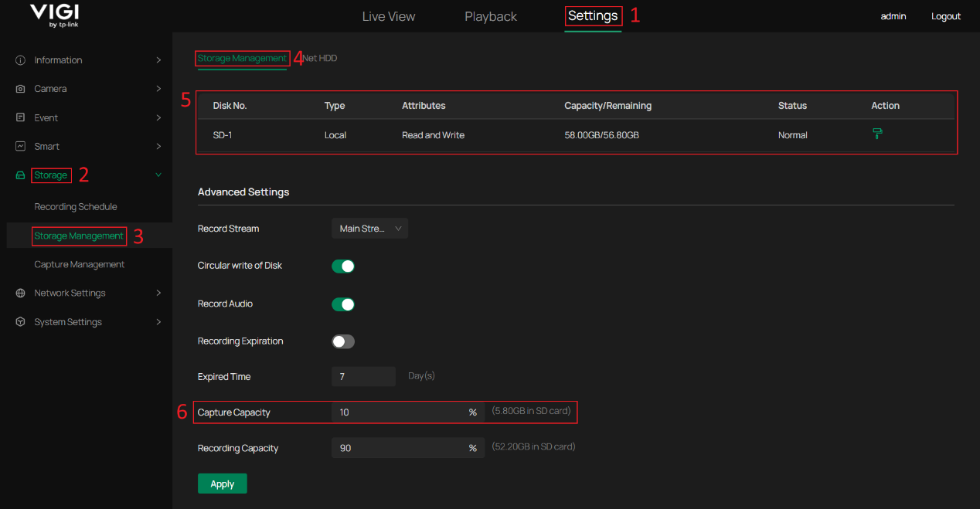Click the Information sidebar icon

click(19, 59)
